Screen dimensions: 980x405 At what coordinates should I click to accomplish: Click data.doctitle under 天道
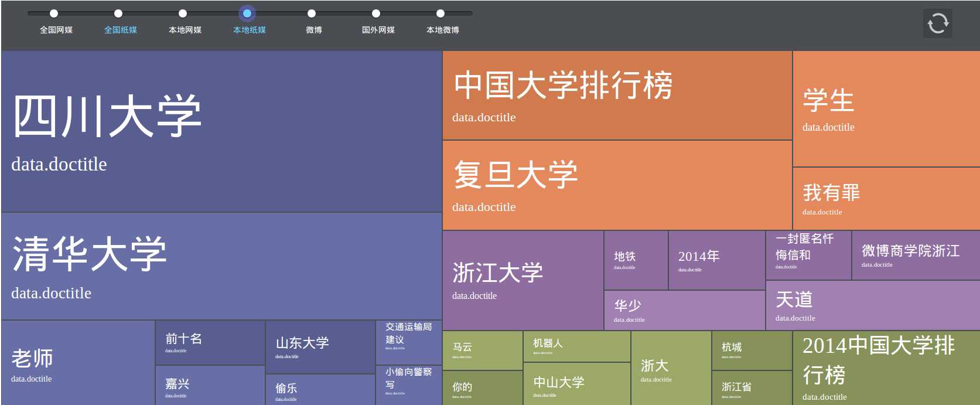(x=795, y=318)
